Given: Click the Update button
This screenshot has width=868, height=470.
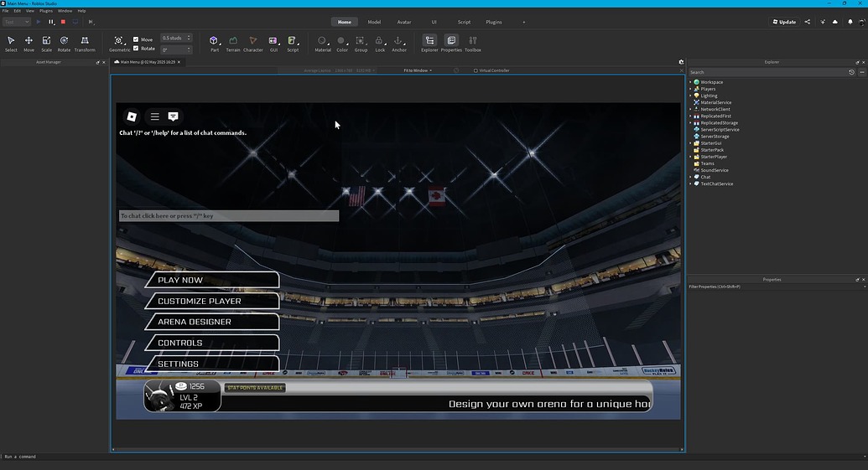Looking at the screenshot, I should (x=784, y=22).
